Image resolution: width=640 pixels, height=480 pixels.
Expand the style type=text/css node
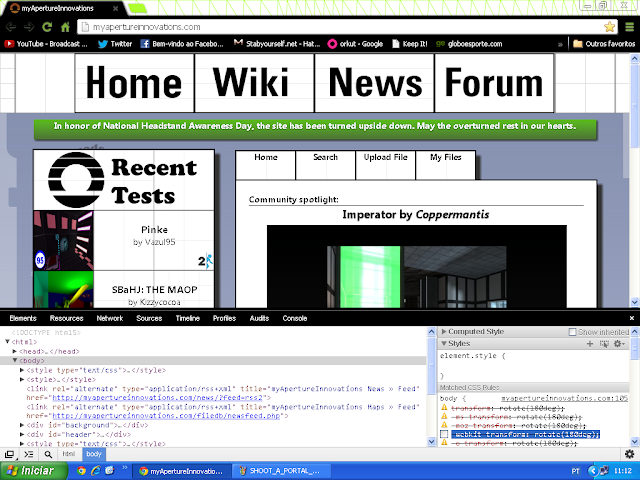pyautogui.click(x=22, y=370)
